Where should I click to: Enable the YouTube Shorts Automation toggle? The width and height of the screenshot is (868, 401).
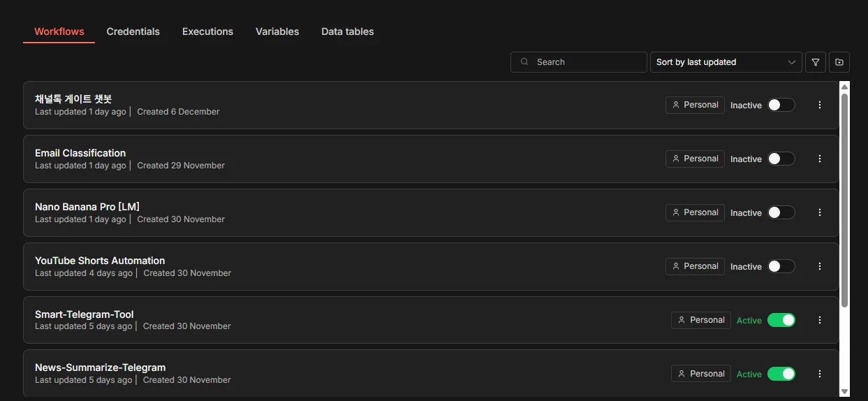781,266
